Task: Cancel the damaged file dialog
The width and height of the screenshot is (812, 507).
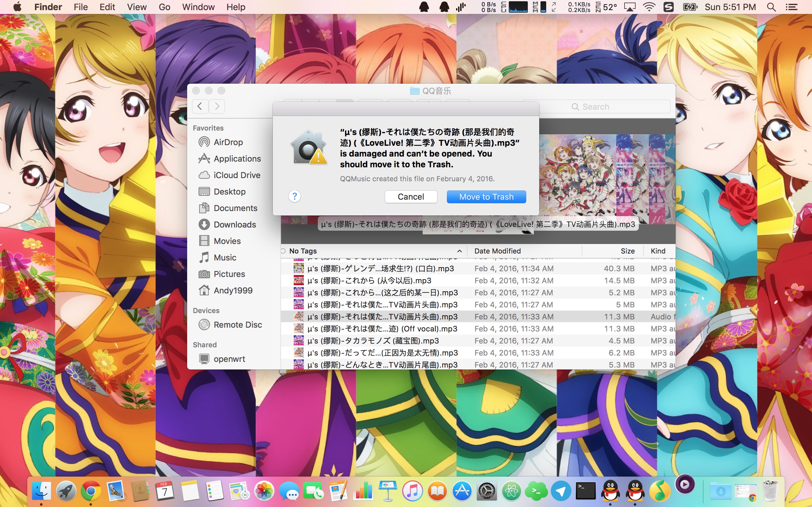Action: (410, 197)
